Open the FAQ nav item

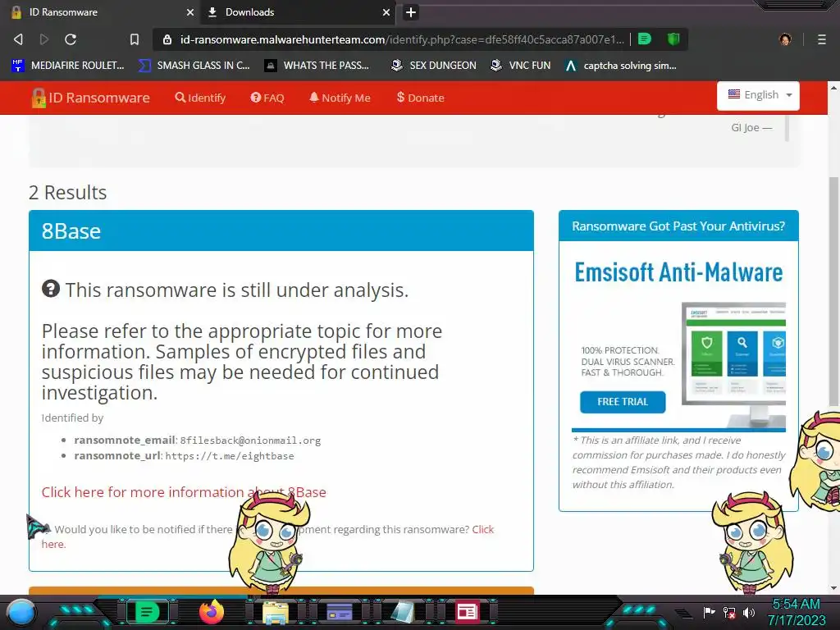coord(267,98)
